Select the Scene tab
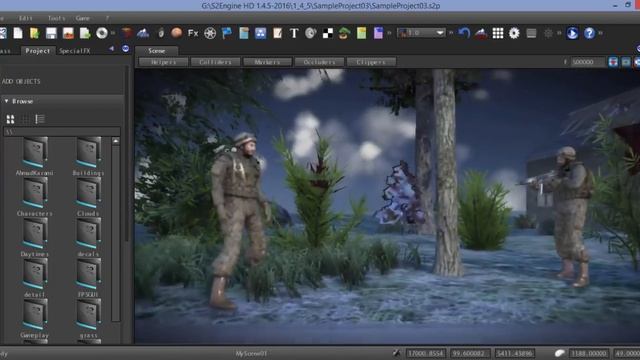 coord(157,51)
